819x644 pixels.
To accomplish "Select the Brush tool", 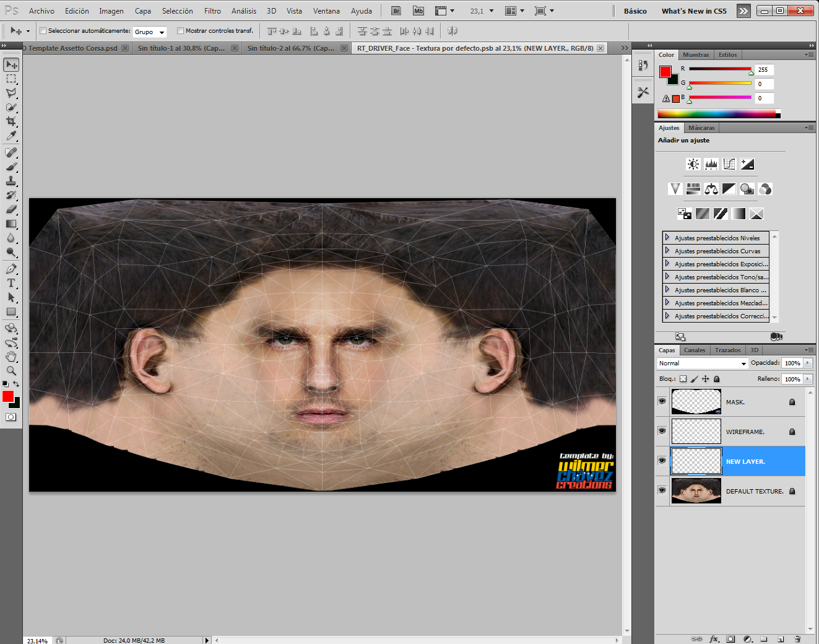I will pyautogui.click(x=11, y=167).
